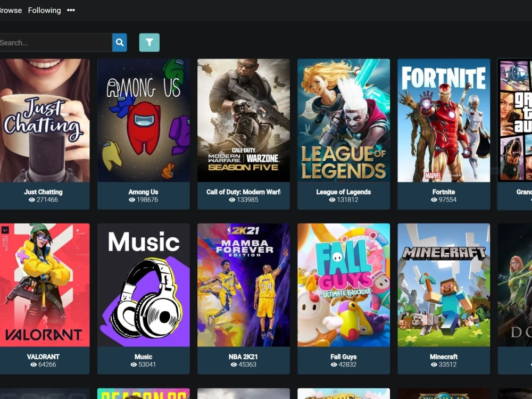Viewport: 532px width, 399px height.
Task: Click the 97554 viewer count
Action: click(x=447, y=199)
